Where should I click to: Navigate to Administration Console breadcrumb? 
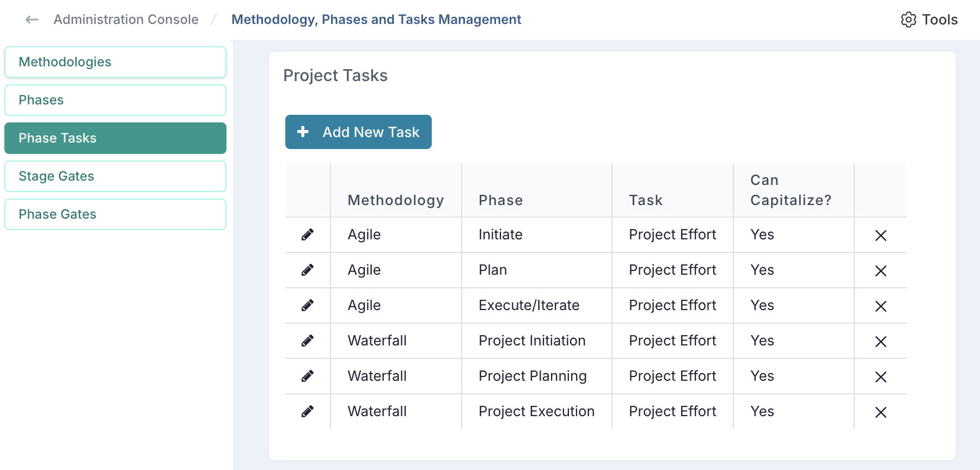pos(126,20)
